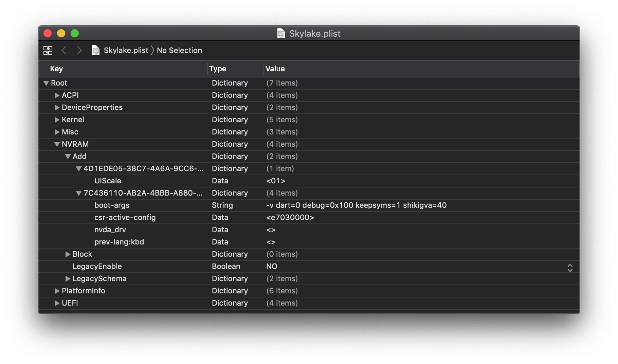Click the Skylake.plist file icon in jump bar
This screenshot has width=618, height=364.
96,50
